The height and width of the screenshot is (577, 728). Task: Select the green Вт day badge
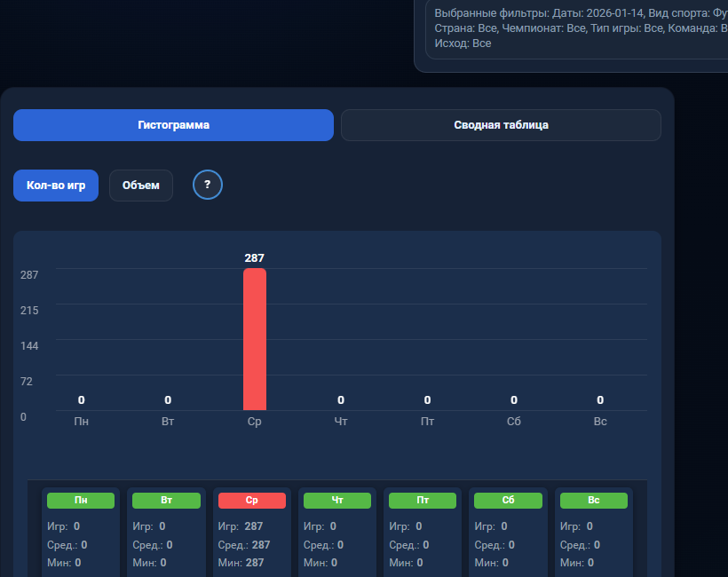(x=166, y=501)
